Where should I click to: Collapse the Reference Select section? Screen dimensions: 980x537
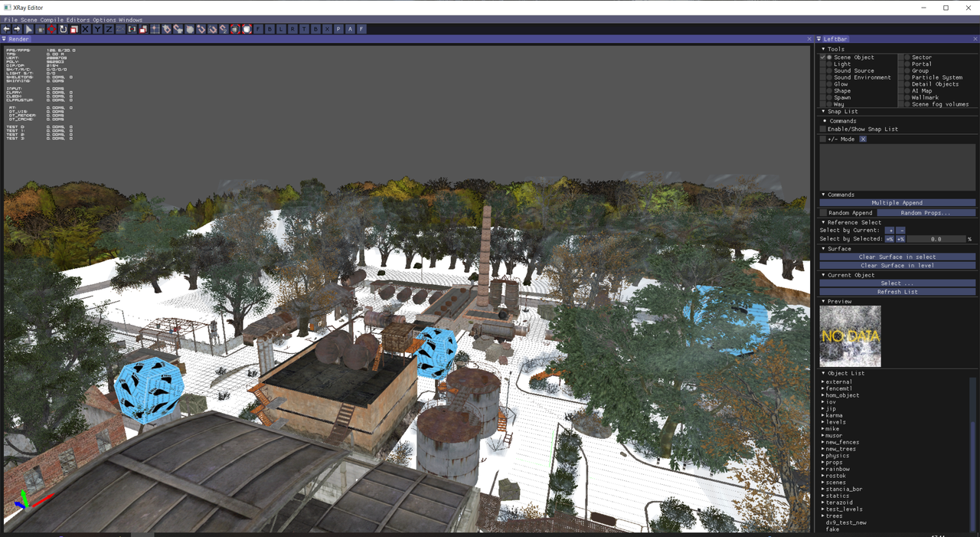(824, 222)
